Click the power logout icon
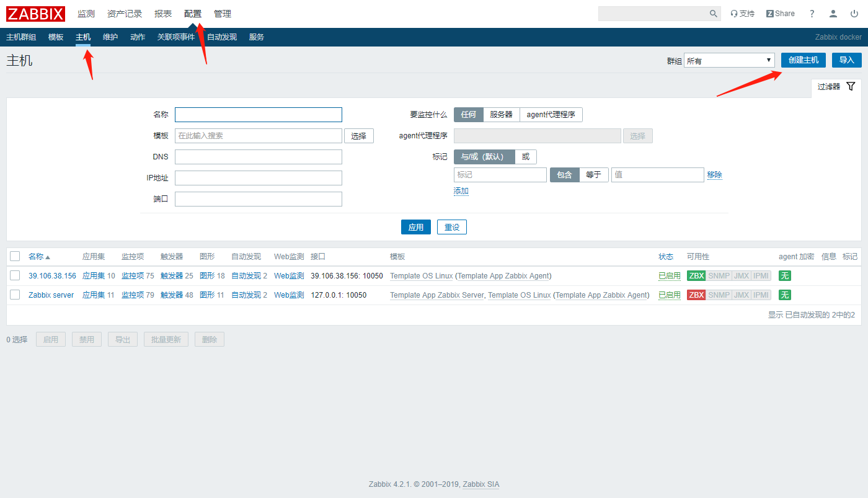The width and height of the screenshot is (868, 498). tap(854, 14)
